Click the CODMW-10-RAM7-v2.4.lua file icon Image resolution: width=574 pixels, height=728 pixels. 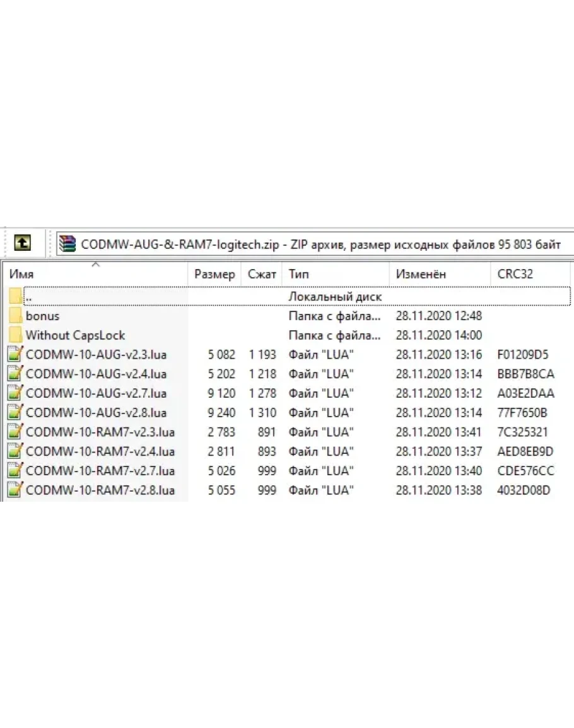(x=16, y=451)
